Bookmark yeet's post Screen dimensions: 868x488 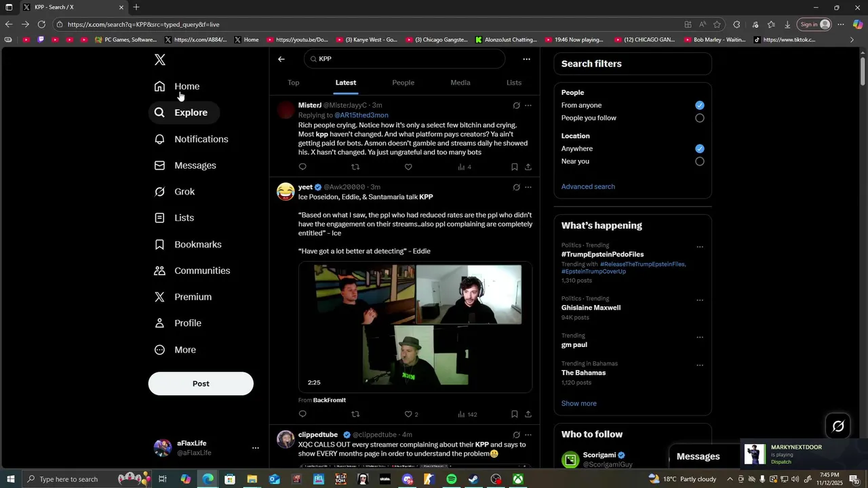pyautogui.click(x=514, y=414)
